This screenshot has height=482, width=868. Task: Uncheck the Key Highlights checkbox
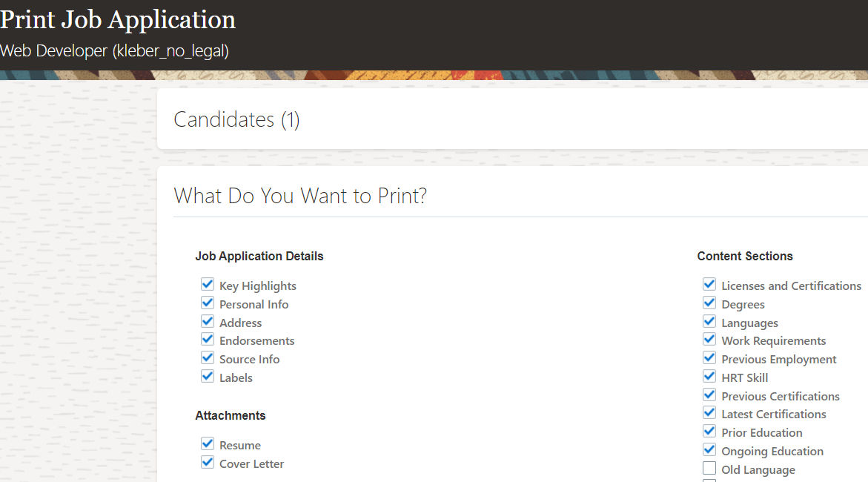point(208,284)
